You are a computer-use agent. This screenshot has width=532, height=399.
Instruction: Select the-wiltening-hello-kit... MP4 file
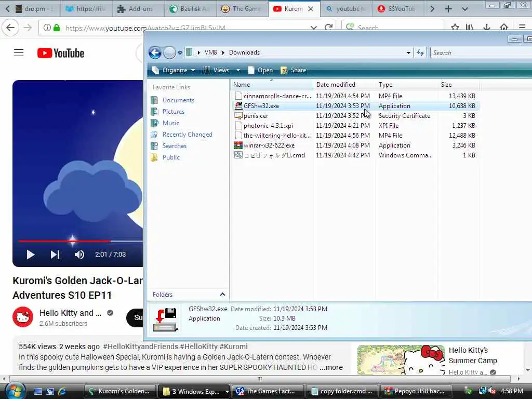[355, 136]
